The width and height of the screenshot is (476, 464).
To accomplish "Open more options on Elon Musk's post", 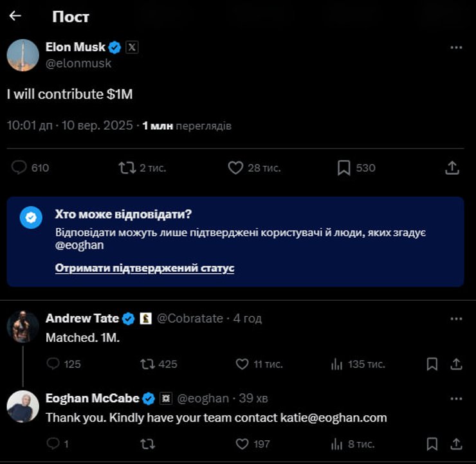I will point(456,48).
